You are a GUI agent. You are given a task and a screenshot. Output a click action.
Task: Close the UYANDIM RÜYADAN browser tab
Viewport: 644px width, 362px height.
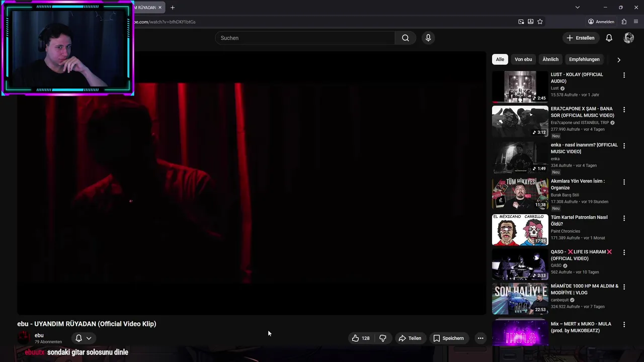(x=160, y=8)
